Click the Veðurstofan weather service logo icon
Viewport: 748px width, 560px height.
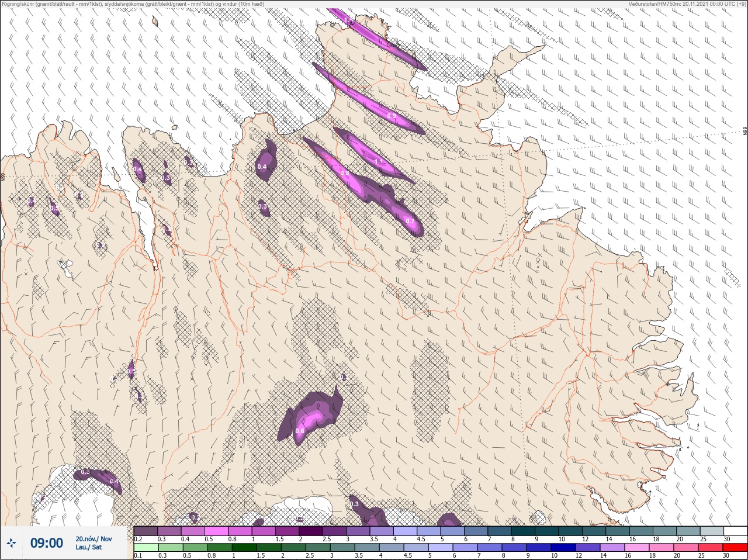pos(12,543)
